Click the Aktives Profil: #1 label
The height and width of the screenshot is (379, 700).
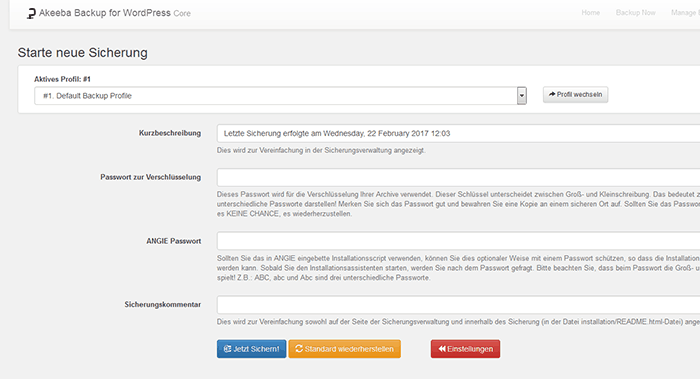[x=62, y=79]
